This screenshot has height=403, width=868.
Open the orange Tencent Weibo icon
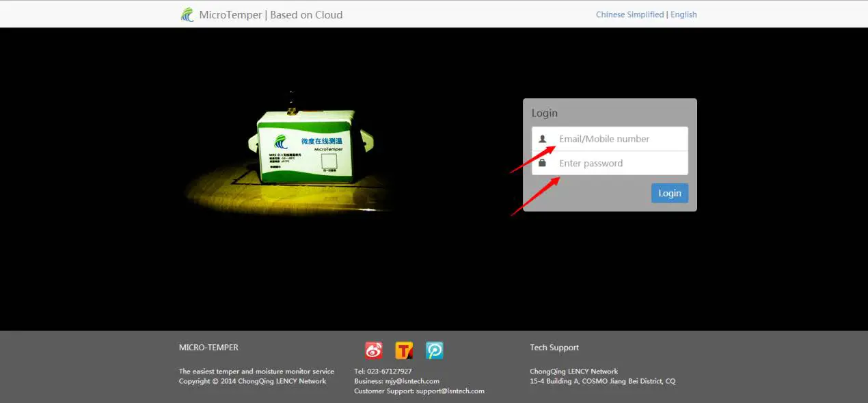coord(404,351)
